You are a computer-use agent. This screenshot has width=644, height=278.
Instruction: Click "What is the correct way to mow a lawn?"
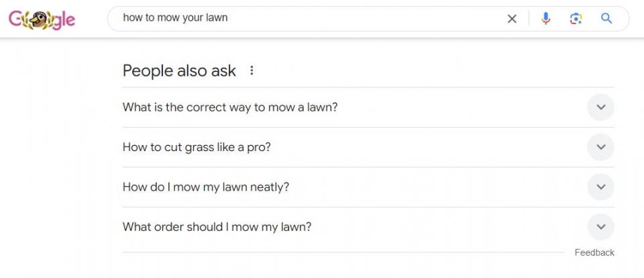[x=230, y=107]
